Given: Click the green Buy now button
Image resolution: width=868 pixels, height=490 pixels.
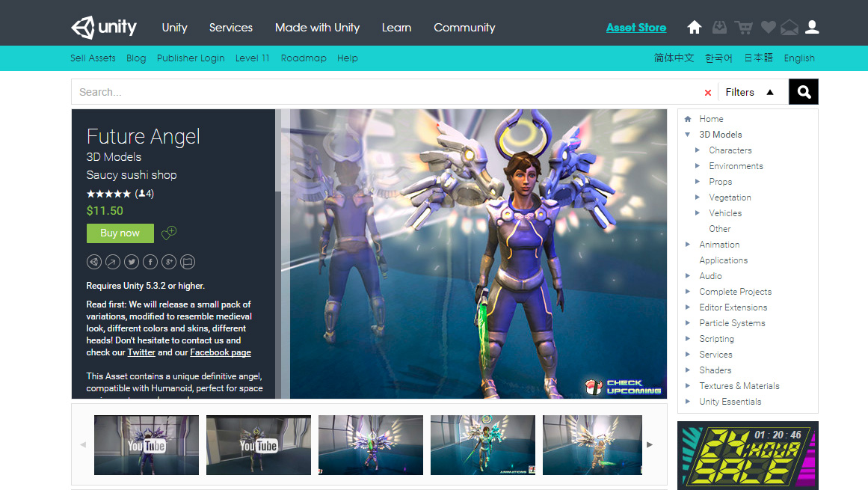Looking at the screenshot, I should point(120,233).
